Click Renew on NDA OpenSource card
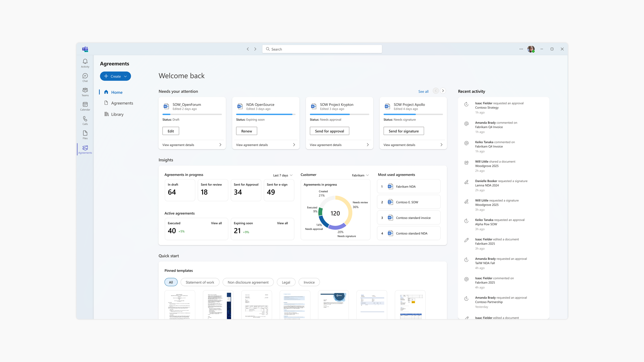The height and width of the screenshot is (362, 644). pyautogui.click(x=247, y=131)
